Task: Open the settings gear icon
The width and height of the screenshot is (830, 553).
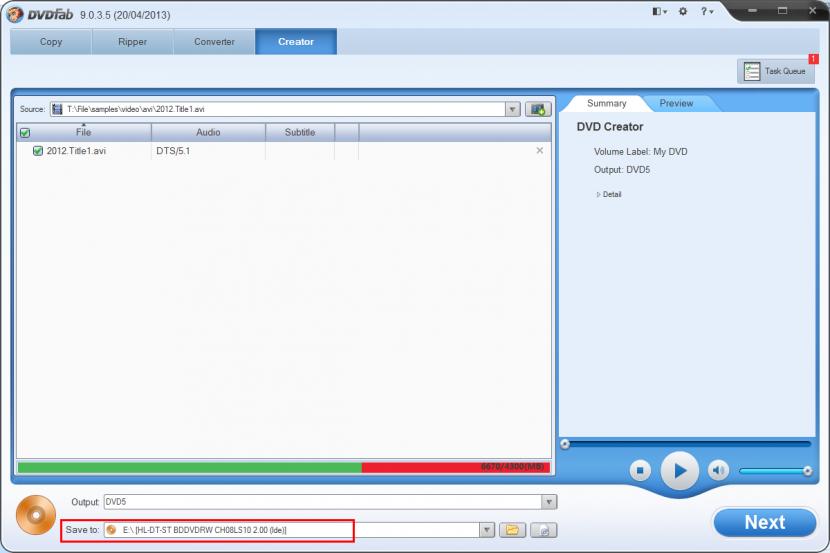Action: (x=683, y=11)
